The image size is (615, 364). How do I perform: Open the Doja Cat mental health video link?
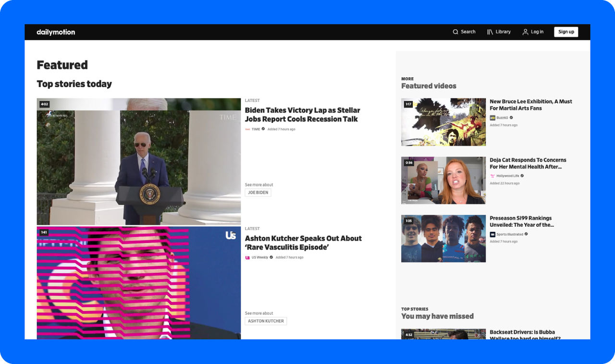(528, 163)
